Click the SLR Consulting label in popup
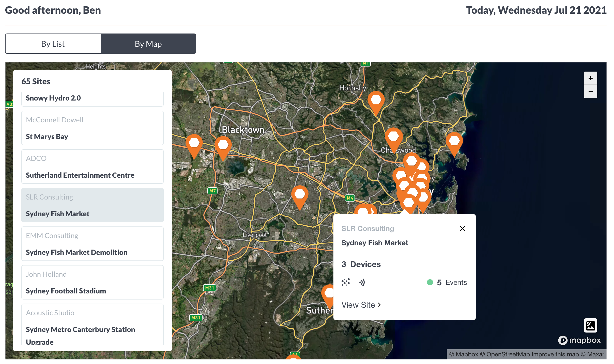 tap(367, 228)
